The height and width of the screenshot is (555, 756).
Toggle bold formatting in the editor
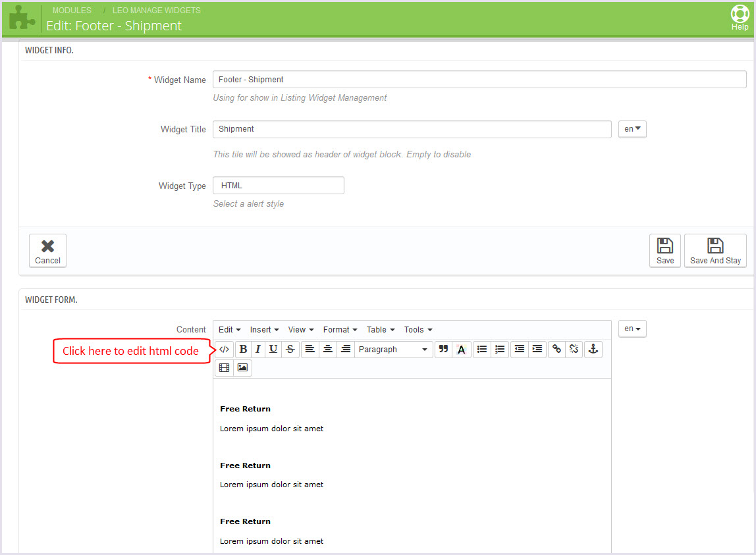click(243, 350)
